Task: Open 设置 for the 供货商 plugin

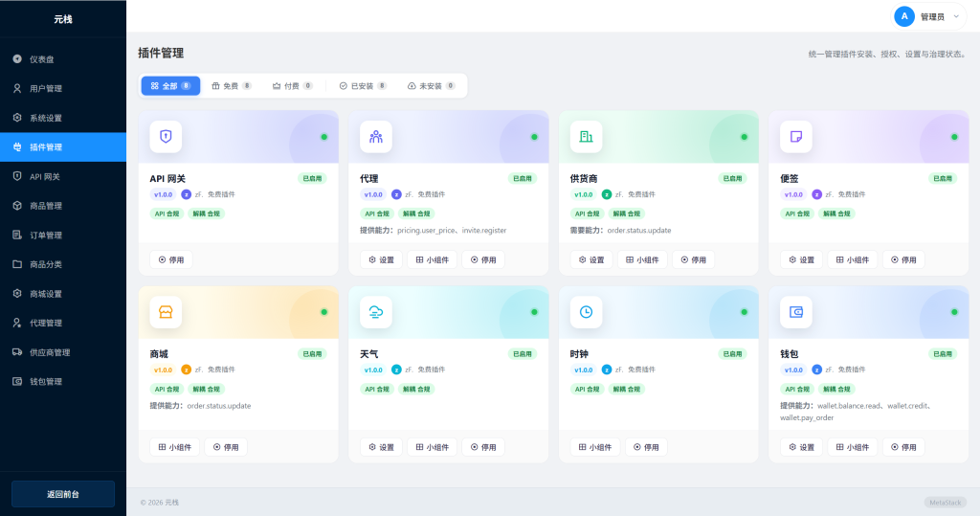Action: coord(591,259)
